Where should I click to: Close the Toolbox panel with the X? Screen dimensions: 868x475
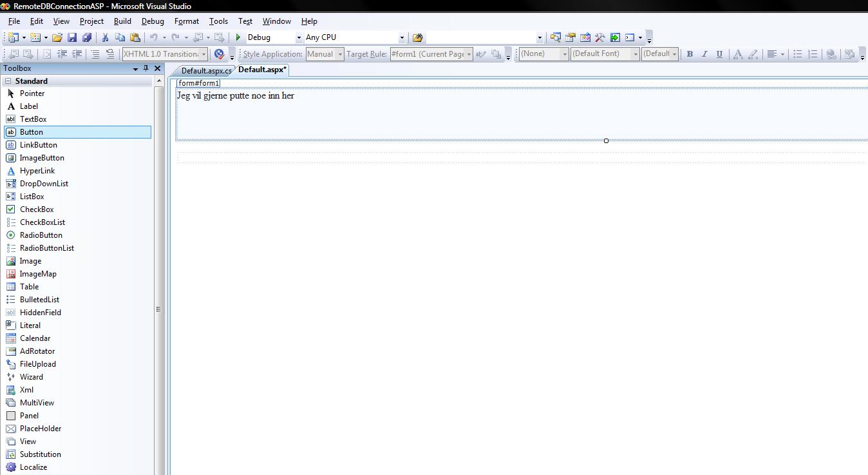pos(157,68)
